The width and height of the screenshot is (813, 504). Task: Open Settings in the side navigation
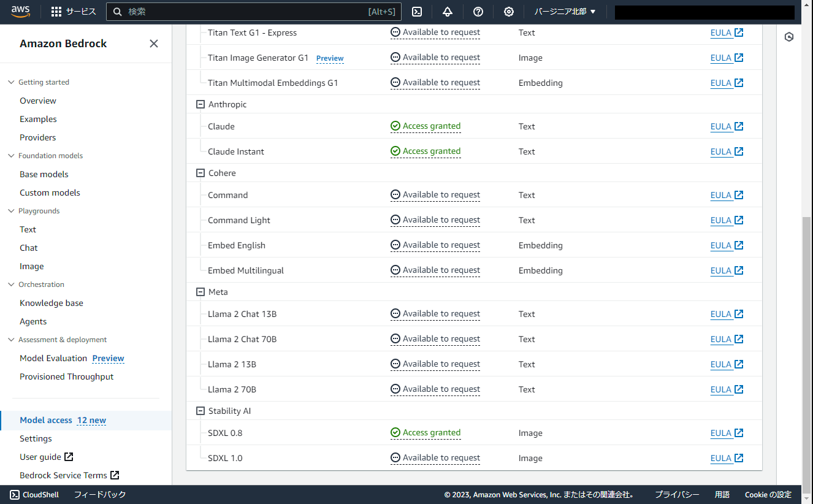(x=36, y=438)
